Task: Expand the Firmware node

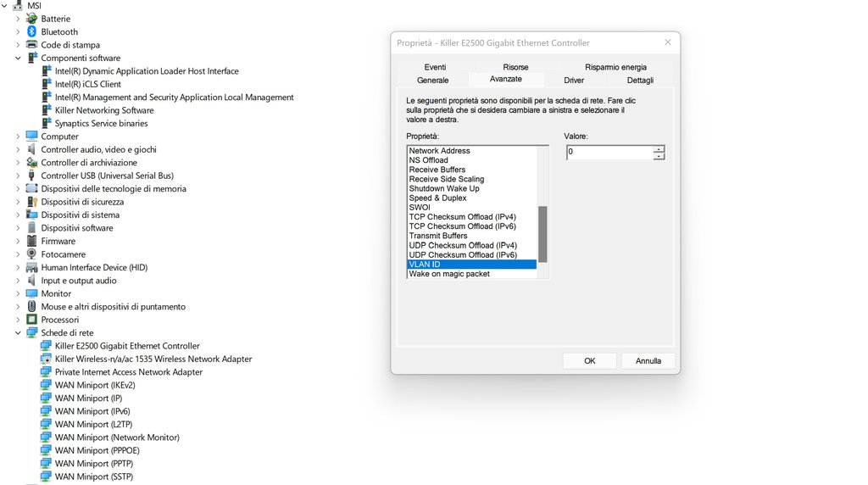Action: click(18, 241)
